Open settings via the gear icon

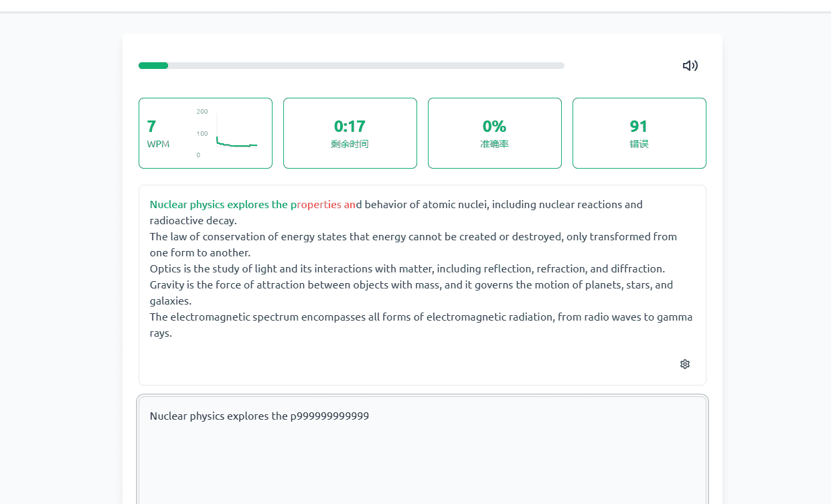685,364
